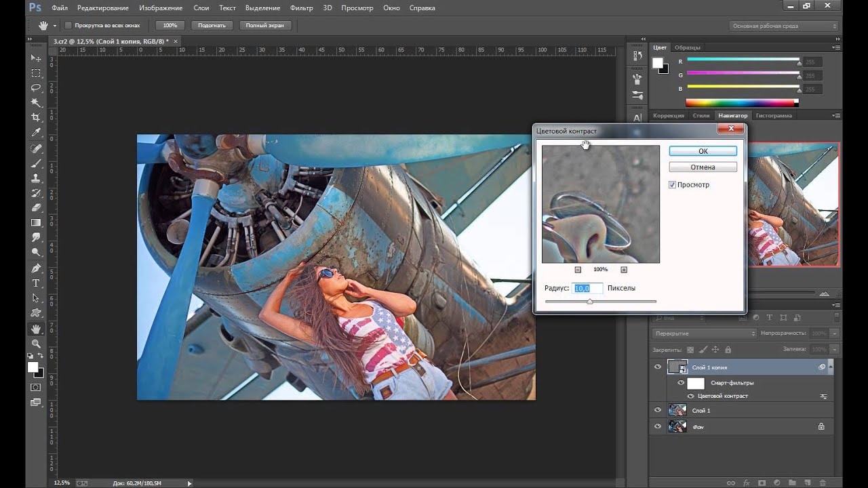The height and width of the screenshot is (488, 868).
Task: Hide the Слой 1 layer
Action: click(x=657, y=410)
